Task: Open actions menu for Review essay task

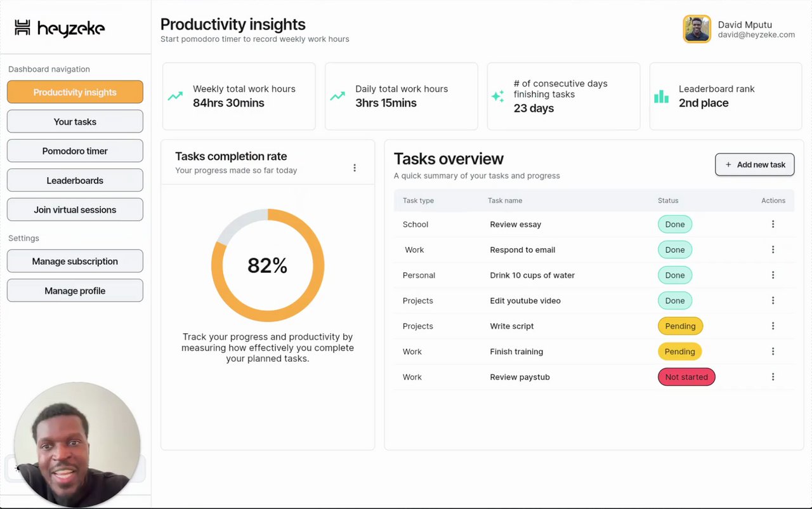Action: pos(773,224)
